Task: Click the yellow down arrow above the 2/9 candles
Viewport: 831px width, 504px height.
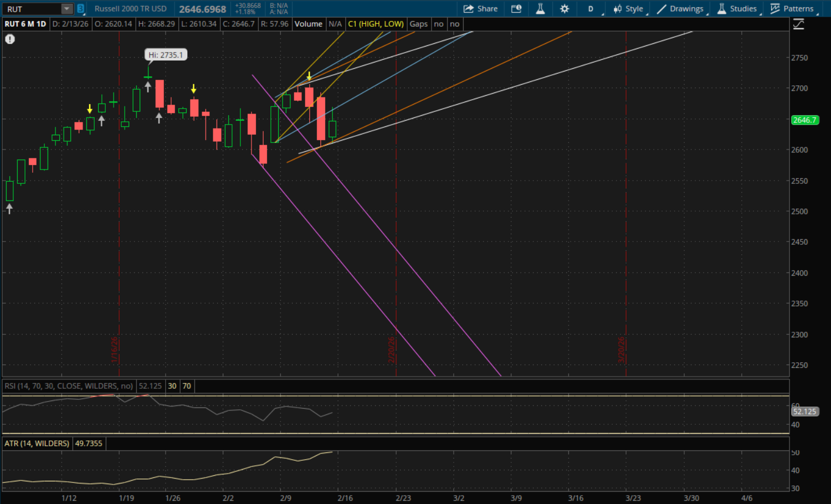Action: tap(309, 76)
